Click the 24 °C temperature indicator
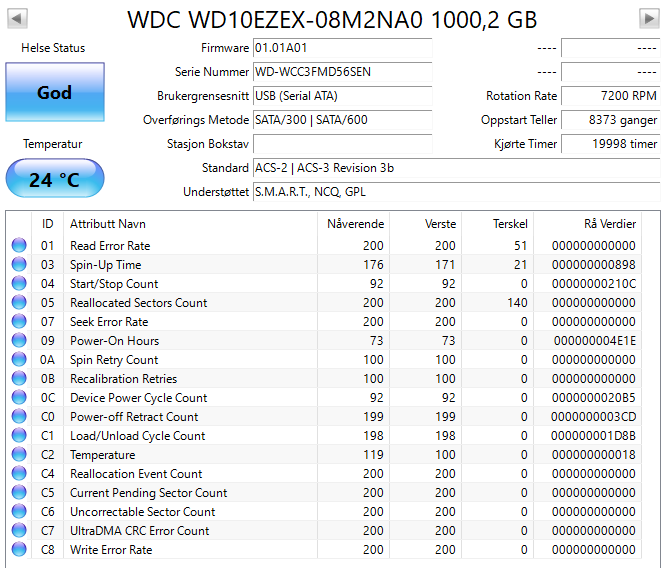Viewport: 665px width, 568px height. (54, 180)
